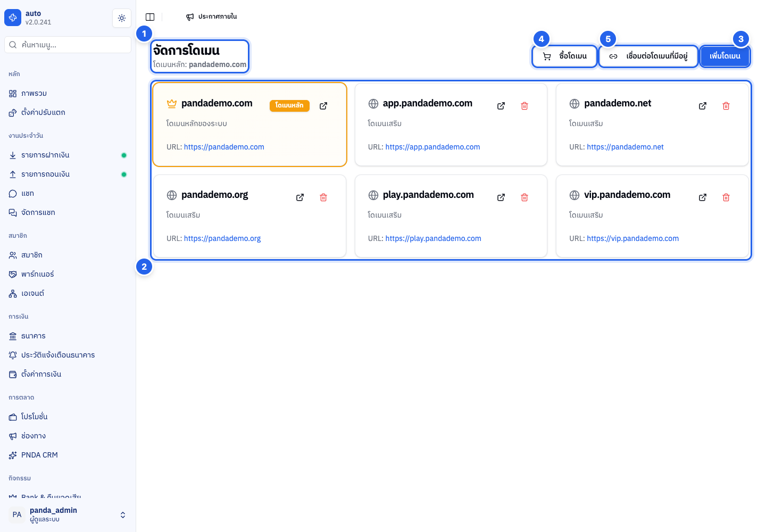Click ซื้อโดเมน cart button
Image resolution: width=766 pixels, height=532 pixels.
[x=565, y=56]
